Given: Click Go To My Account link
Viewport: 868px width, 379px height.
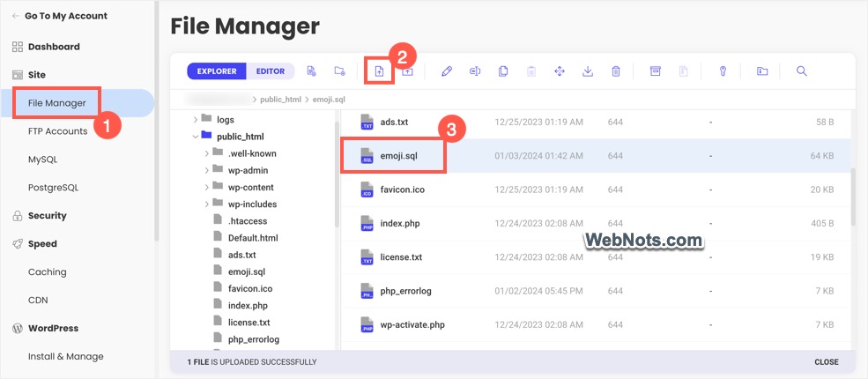Looking at the screenshot, I should [60, 16].
